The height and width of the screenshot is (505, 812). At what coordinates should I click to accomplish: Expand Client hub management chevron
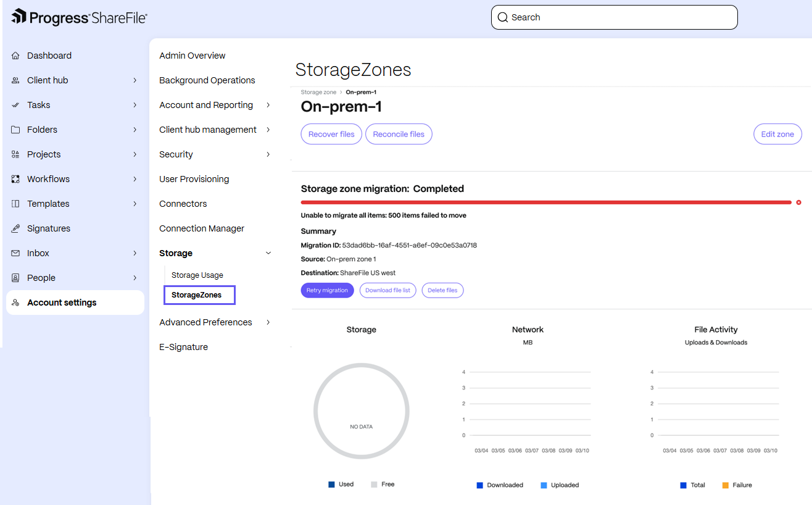pyautogui.click(x=268, y=130)
